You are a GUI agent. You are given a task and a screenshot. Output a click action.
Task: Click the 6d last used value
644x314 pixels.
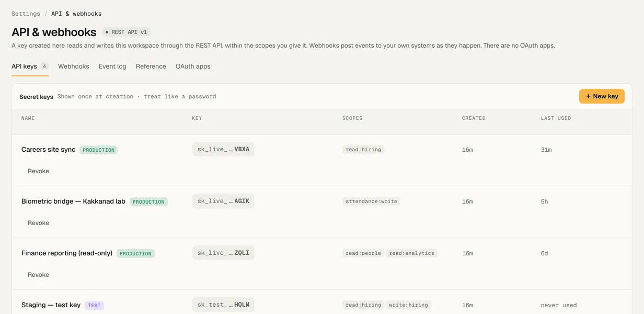pos(544,253)
